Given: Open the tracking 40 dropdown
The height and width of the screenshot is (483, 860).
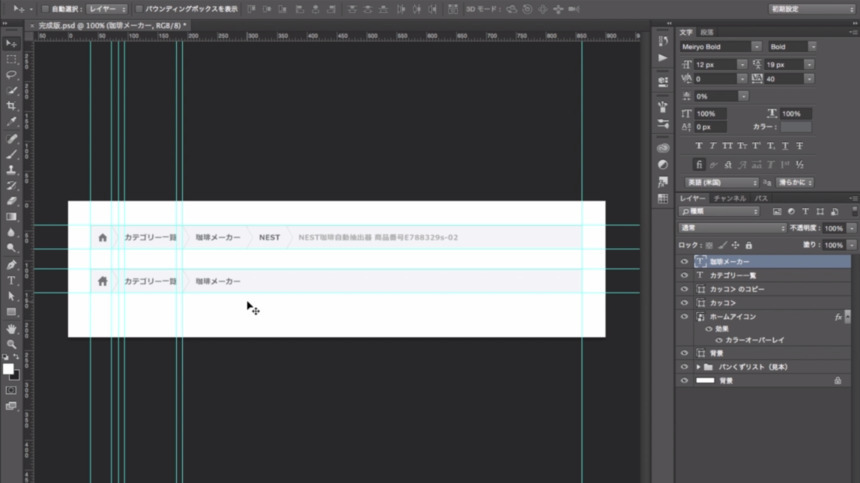Looking at the screenshot, I should [810, 79].
